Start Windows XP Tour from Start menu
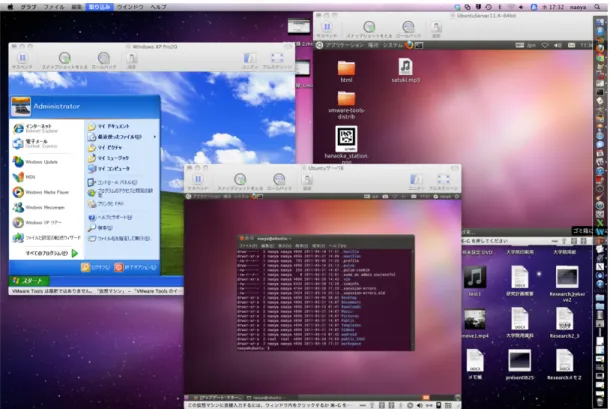Viewport: 610px width, 409px height. 37,223
